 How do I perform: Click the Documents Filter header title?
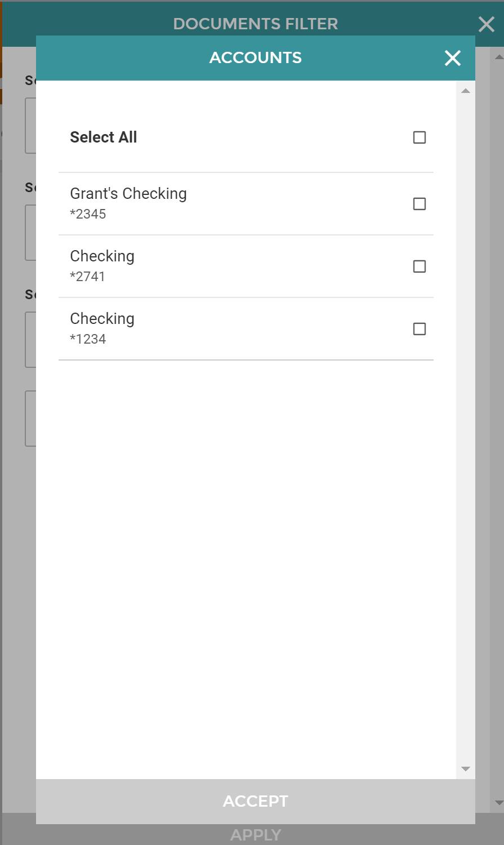click(x=255, y=24)
